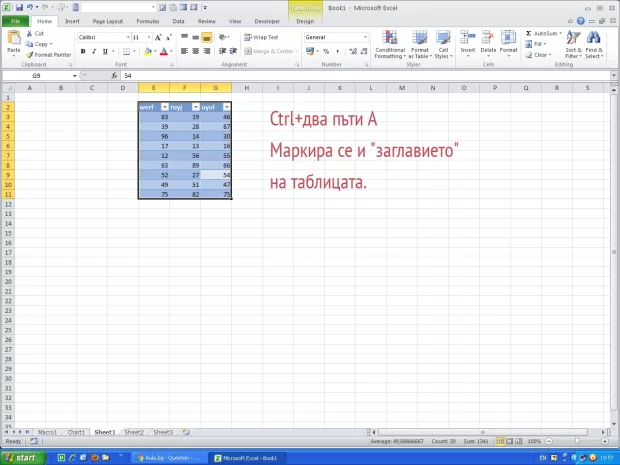Click the Save icon in Quick Access Toolbar
Screen dimensions: 620x465
tap(19, 8)
